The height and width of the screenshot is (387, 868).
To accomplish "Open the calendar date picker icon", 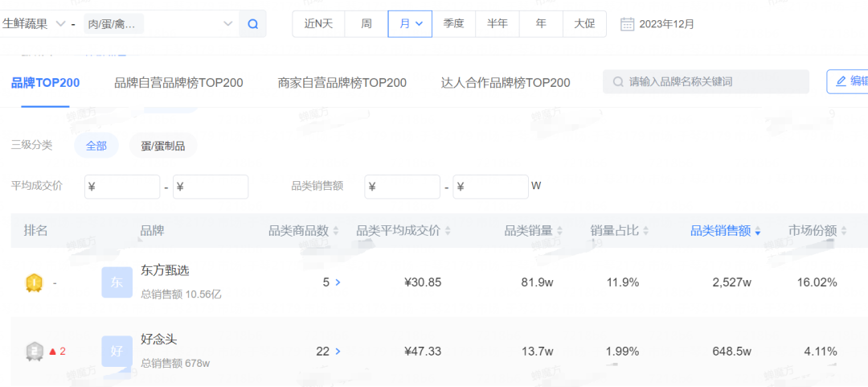I will click(x=627, y=24).
